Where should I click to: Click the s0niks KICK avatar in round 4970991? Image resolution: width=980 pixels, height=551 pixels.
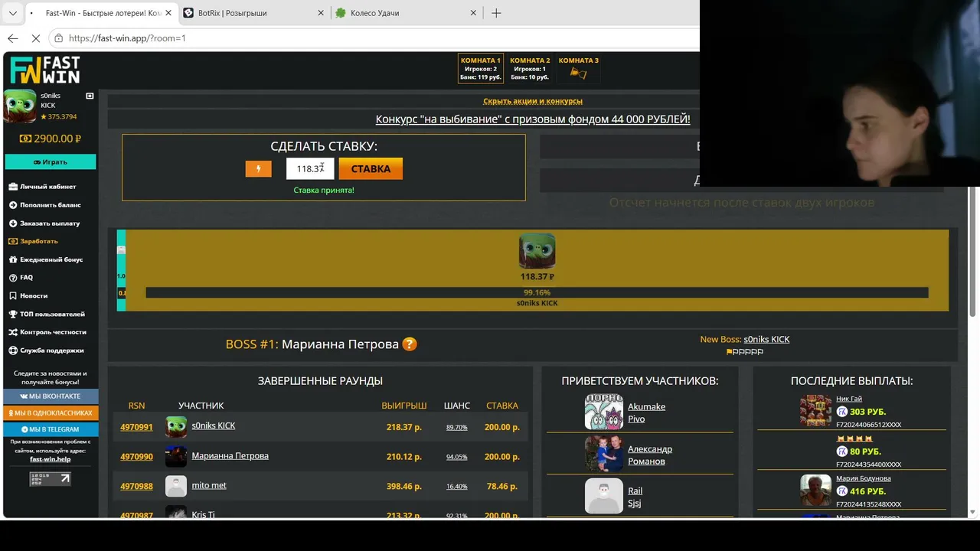(x=176, y=426)
